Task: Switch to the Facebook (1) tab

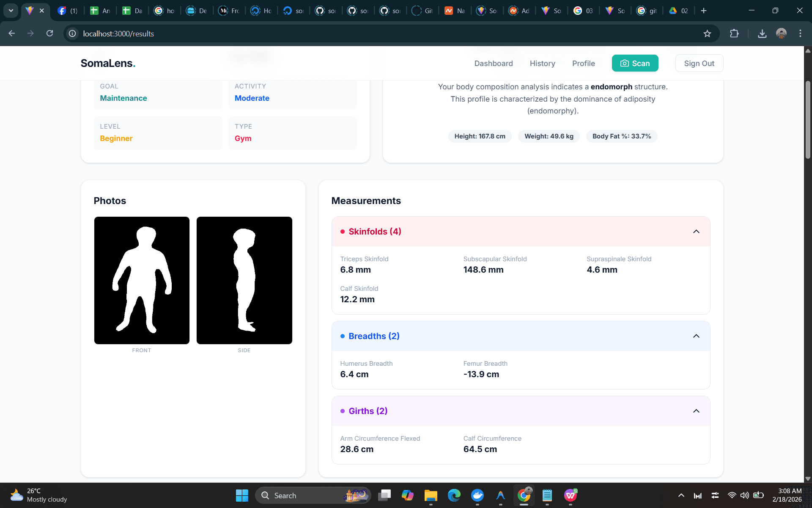Action: [x=68, y=11]
